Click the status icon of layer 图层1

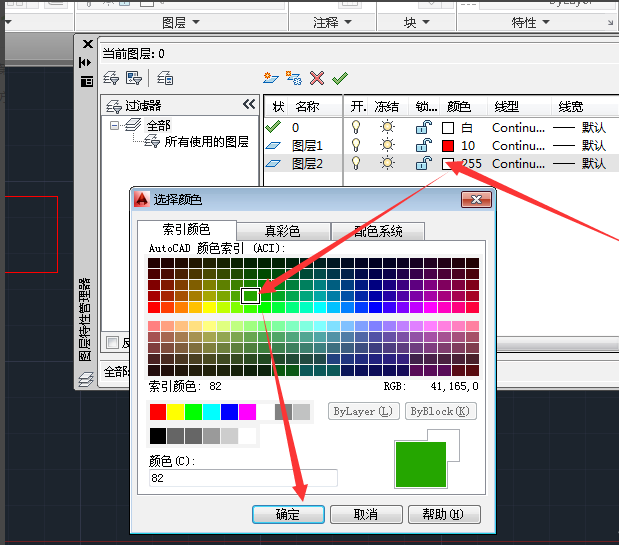273,146
